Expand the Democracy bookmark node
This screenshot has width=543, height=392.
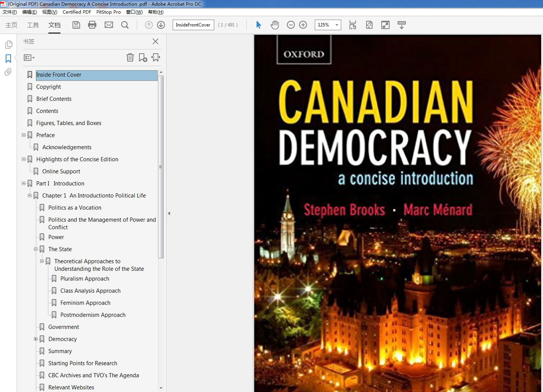tap(36, 339)
